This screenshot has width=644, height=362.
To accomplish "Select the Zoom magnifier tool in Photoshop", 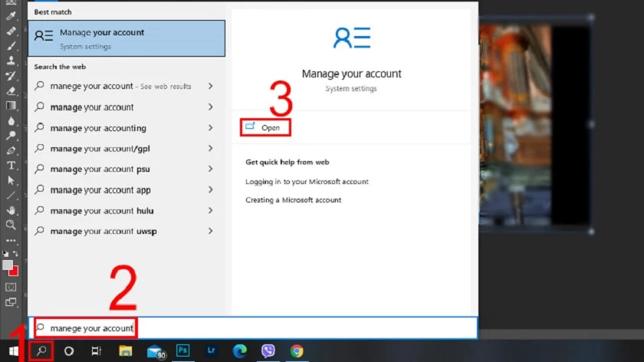I will click(x=11, y=225).
